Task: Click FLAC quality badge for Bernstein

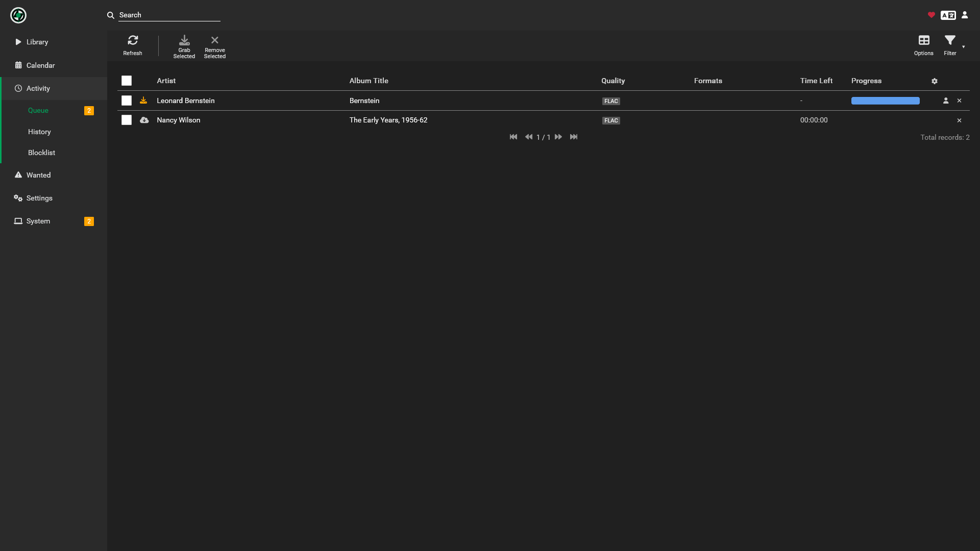Action: [x=611, y=101]
